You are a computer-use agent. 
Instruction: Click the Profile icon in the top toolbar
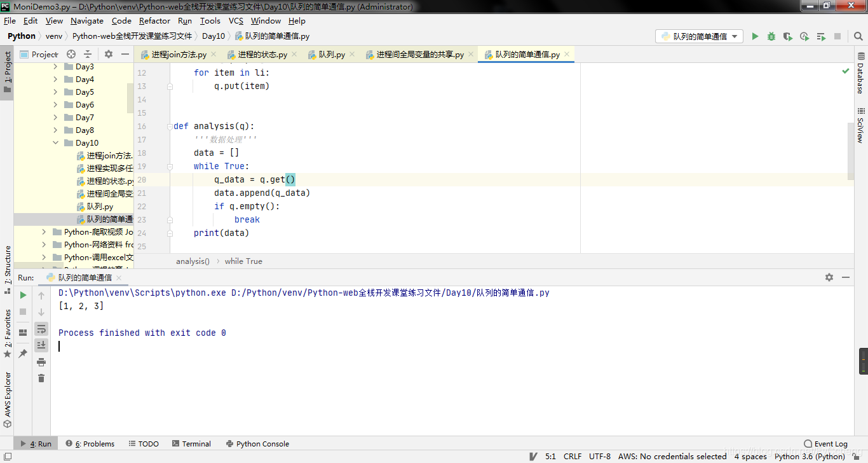click(x=804, y=36)
